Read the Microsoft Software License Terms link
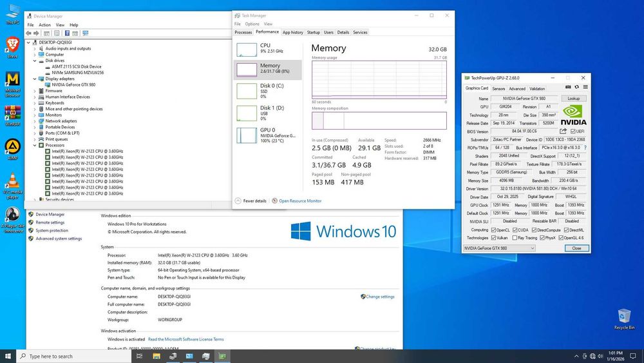This screenshot has height=363, width=644. point(186,340)
